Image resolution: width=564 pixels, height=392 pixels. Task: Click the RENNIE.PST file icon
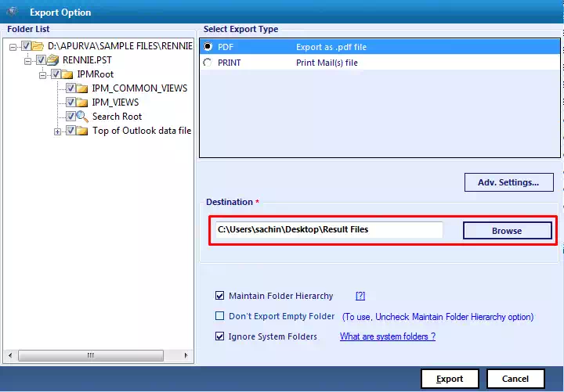pos(52,60)
